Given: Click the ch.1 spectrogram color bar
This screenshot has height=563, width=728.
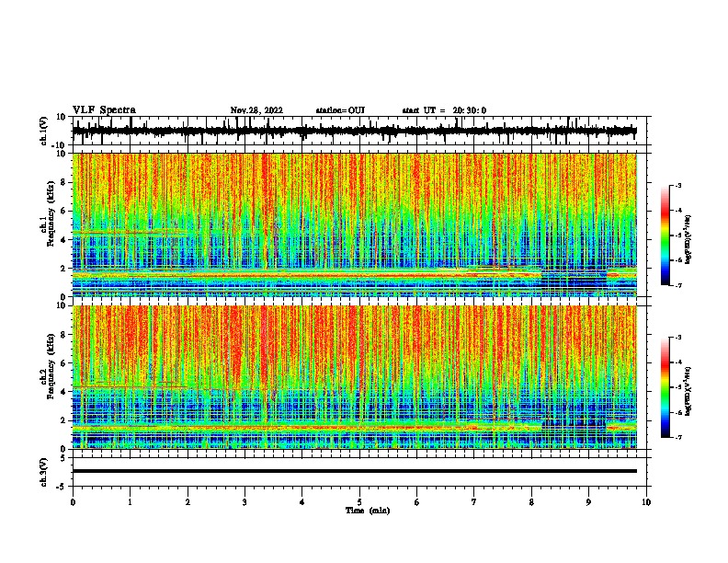Looking at the screenshot, I should 665,236.
